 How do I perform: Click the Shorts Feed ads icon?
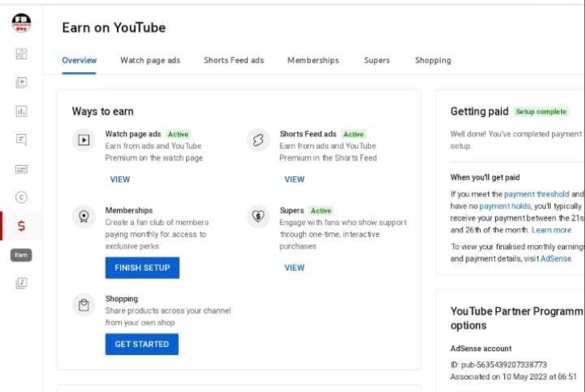pyautogui.click(x=258, y=140)
